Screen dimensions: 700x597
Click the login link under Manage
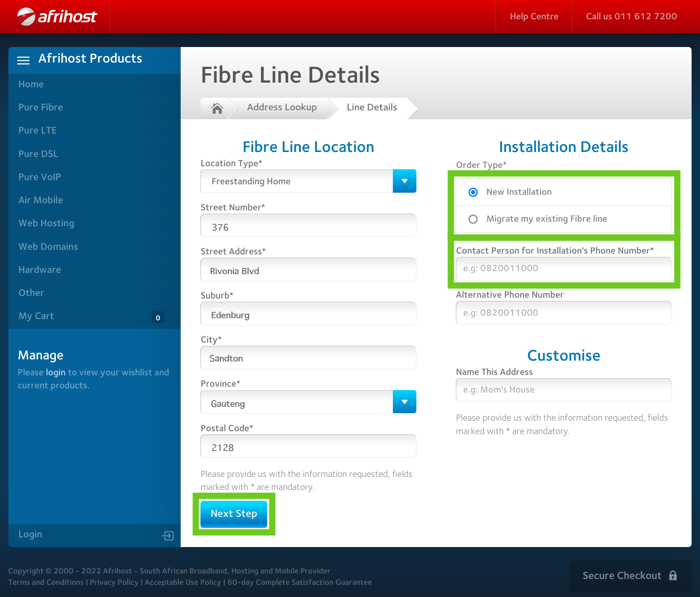[x=55, y=372]
